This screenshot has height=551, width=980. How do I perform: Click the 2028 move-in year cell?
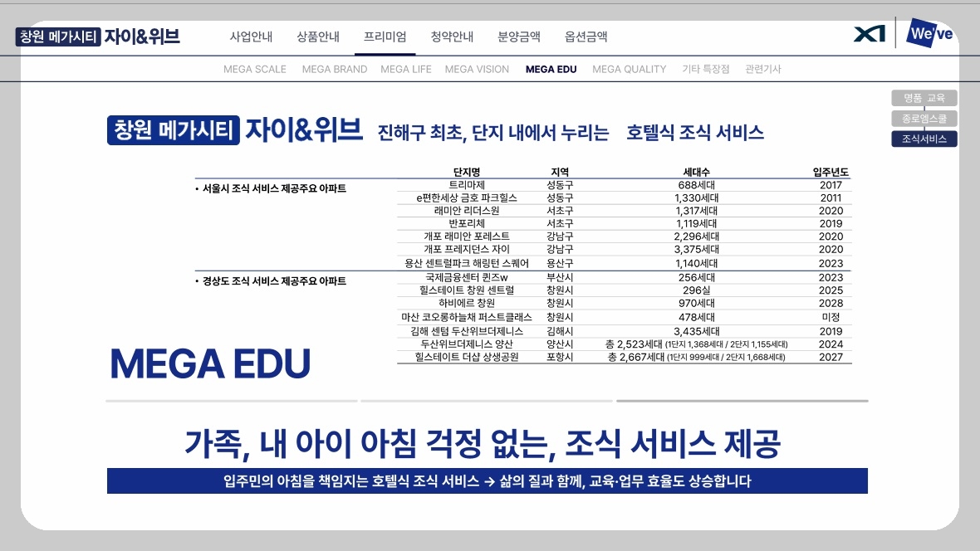[x=831, y=303]
